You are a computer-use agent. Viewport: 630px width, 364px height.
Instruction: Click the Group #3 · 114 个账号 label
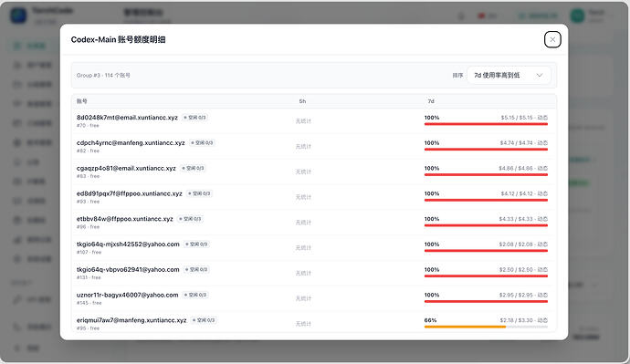(x=103, y=75)
